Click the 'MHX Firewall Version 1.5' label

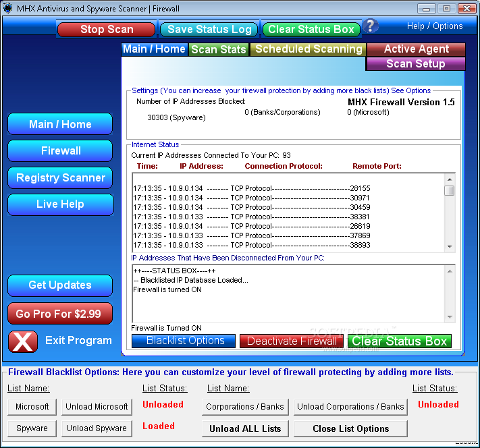click(x=401, y=102)
